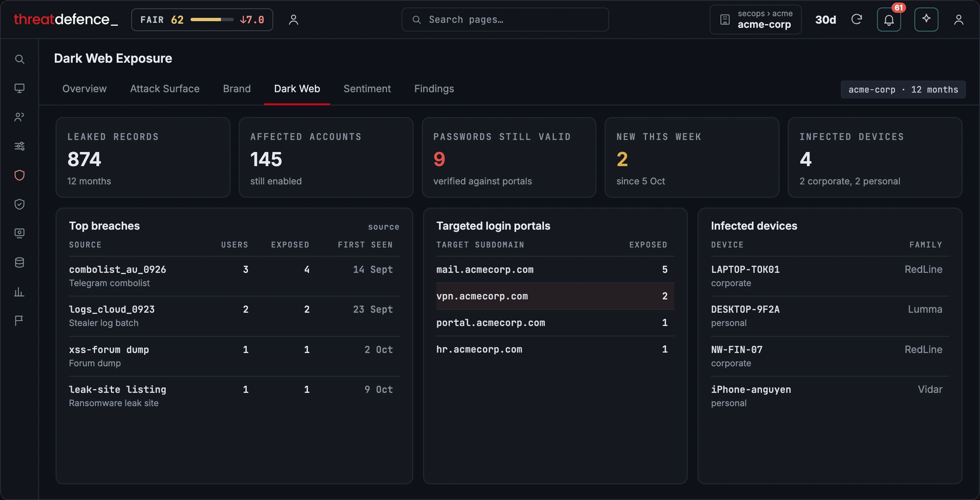Image resolution: width=980 pixels, height=500 pixels.
Task: Click the source link in Top breaches
Action: [x=384, y=227]
